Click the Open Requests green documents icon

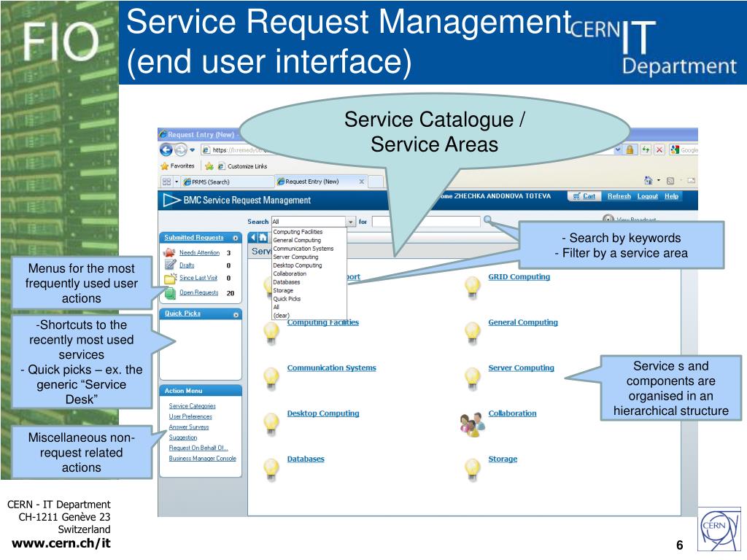[170, 293]
